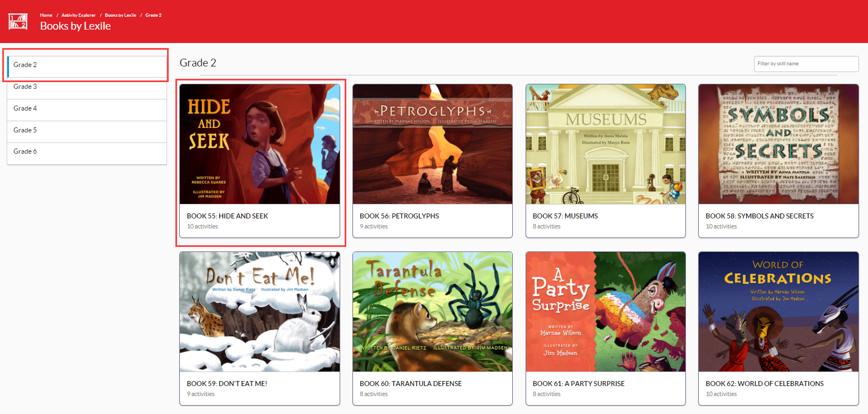Screen dimensions: 868x414
Task: Click '10 activities' under Hide and Seek
Action: 202,226
